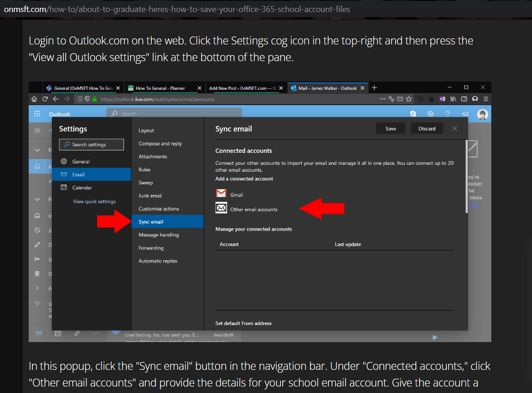This screenshot has height=393, width=532.
Task: Expand the Archive folder chevron
Action: (x=37, y=288)
